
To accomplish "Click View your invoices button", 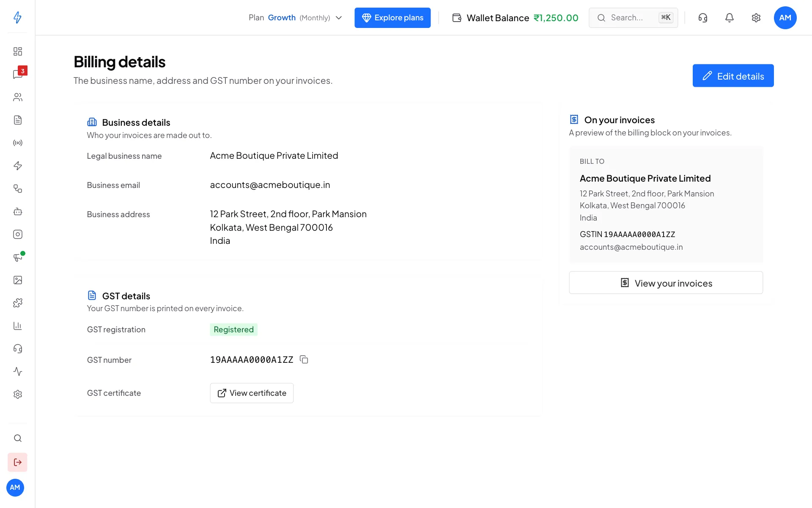I will (x=666, y=283).
